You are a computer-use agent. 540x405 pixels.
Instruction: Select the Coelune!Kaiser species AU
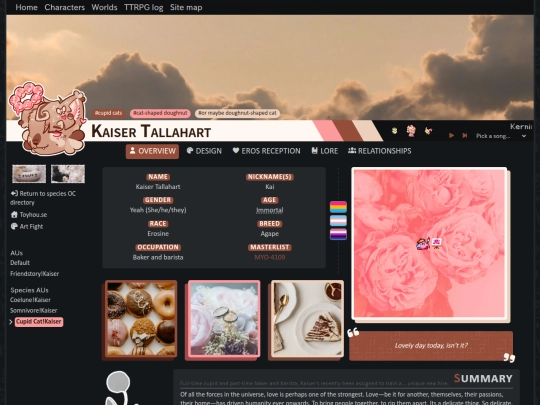coord(30,300)
